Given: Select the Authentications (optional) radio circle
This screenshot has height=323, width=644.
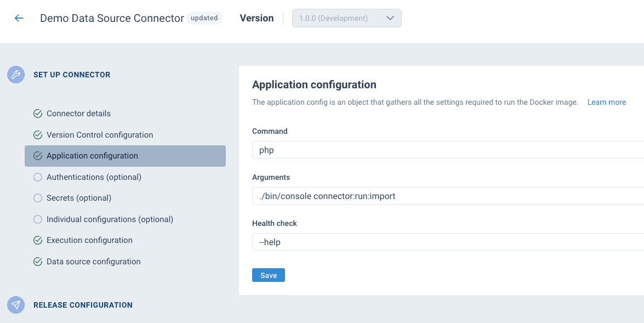Looking at the screenshot, I should pos(37,177).
